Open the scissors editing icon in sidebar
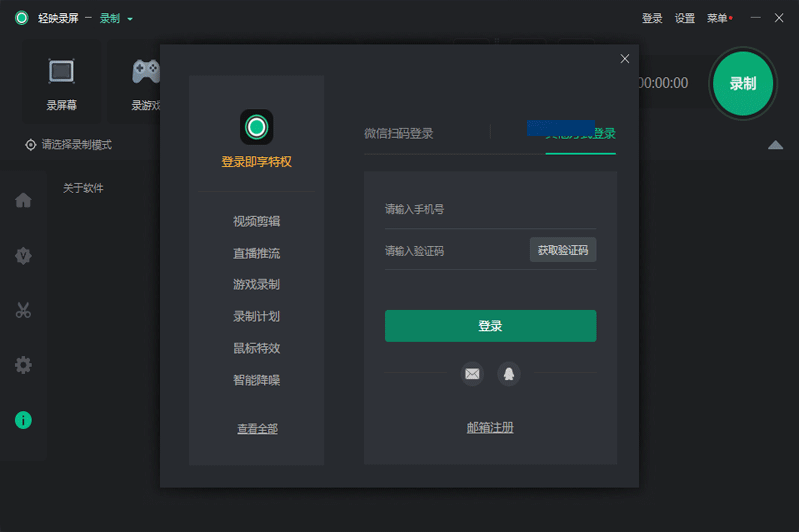 point(23,310)
